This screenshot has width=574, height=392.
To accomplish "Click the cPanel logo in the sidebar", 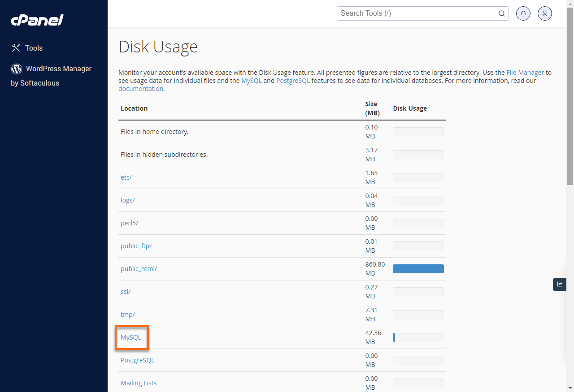I will 37,20.
